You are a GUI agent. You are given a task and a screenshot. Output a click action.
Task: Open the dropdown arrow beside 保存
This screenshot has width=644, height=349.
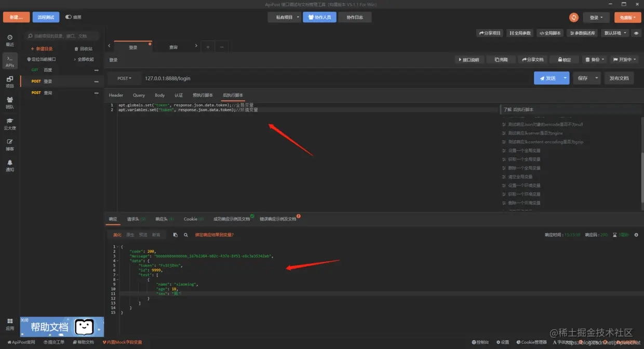(x=597, y=78)
